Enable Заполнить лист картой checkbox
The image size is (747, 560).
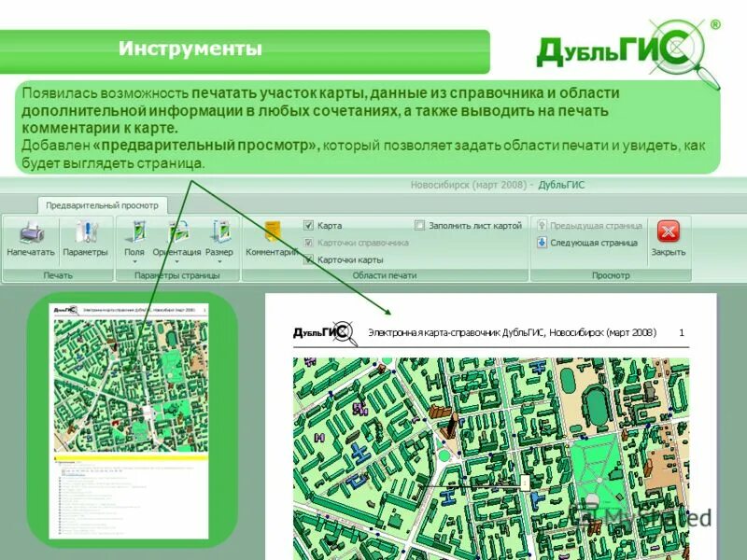pyautogui.click(x=419, y=225)
